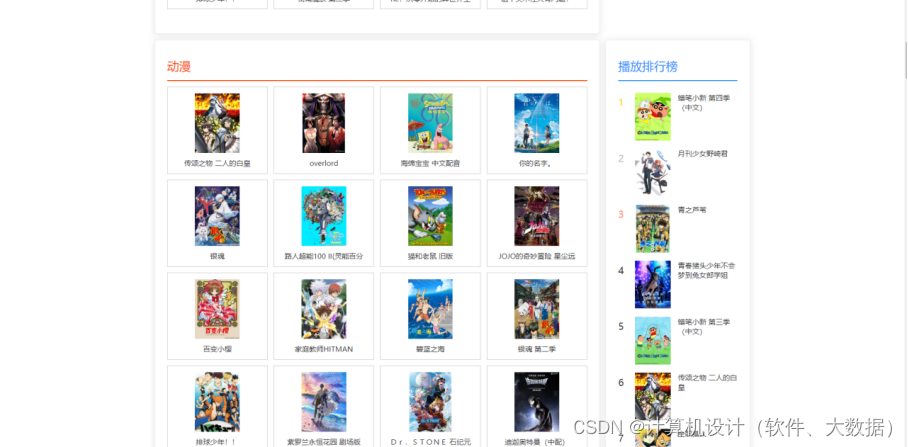The height and width of the screenshot is (447, 908).
Task: Click the 海绵宝宝 中文配音 title
Action: 430,163
